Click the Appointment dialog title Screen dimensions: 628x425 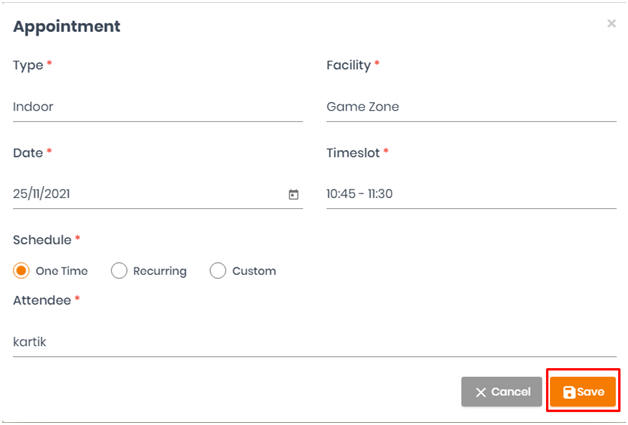(66, 27)
